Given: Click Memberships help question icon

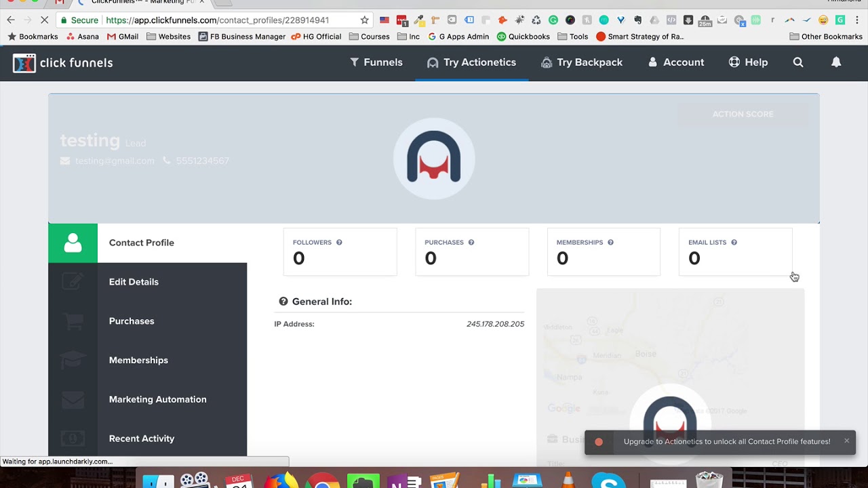Looking at the screenshot, I should [610, 242].
